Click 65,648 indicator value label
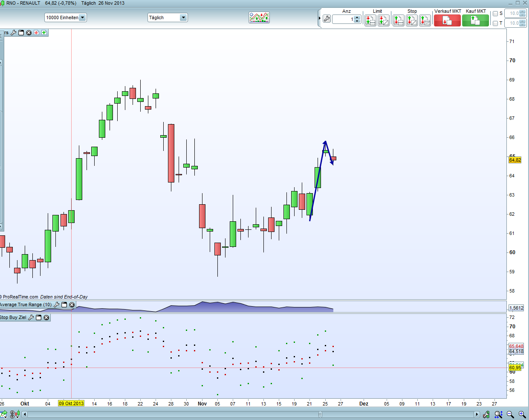The image size is (529, 420). point(516,347)
